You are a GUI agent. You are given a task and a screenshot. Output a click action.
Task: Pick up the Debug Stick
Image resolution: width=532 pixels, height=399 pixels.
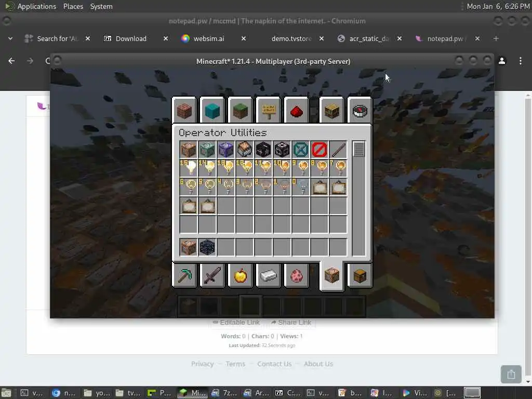point(338,150)
